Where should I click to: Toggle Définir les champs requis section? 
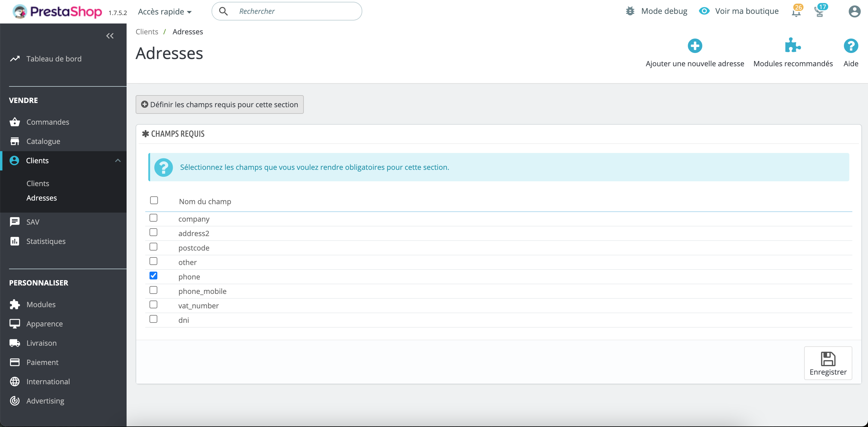(220, 105)
